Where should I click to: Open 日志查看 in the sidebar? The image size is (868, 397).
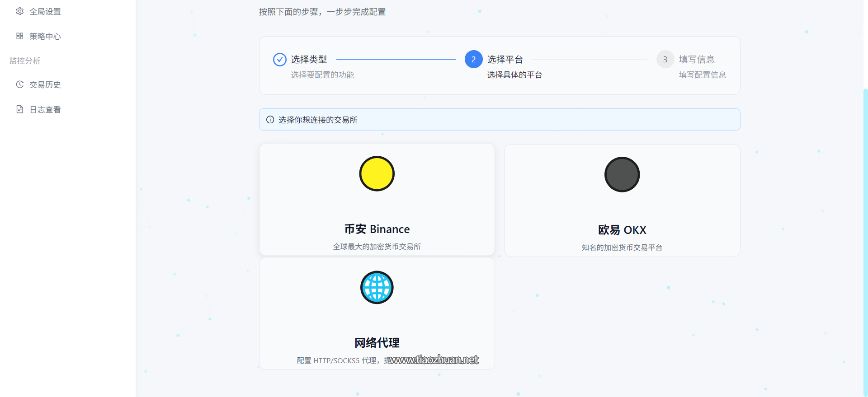(x=45, y=110)
